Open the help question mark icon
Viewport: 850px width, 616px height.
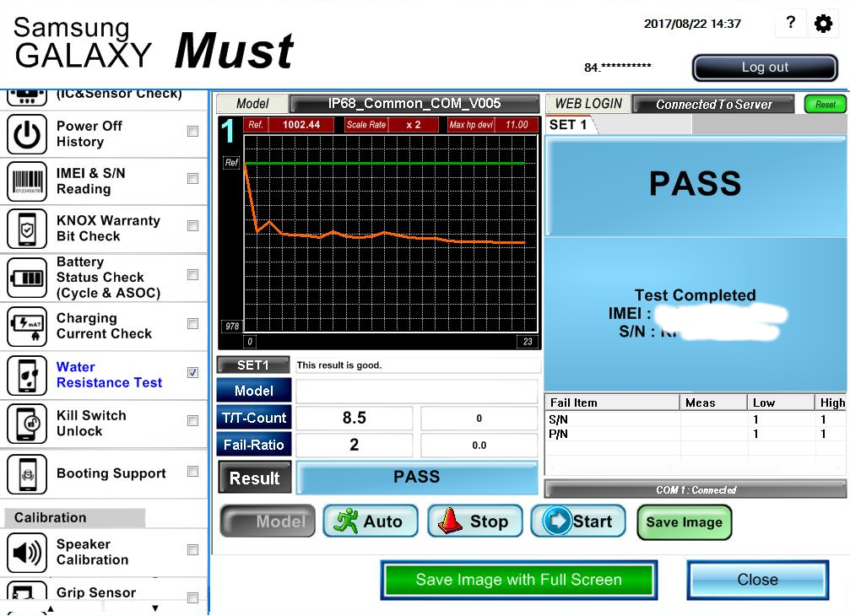tap(790, 23)
